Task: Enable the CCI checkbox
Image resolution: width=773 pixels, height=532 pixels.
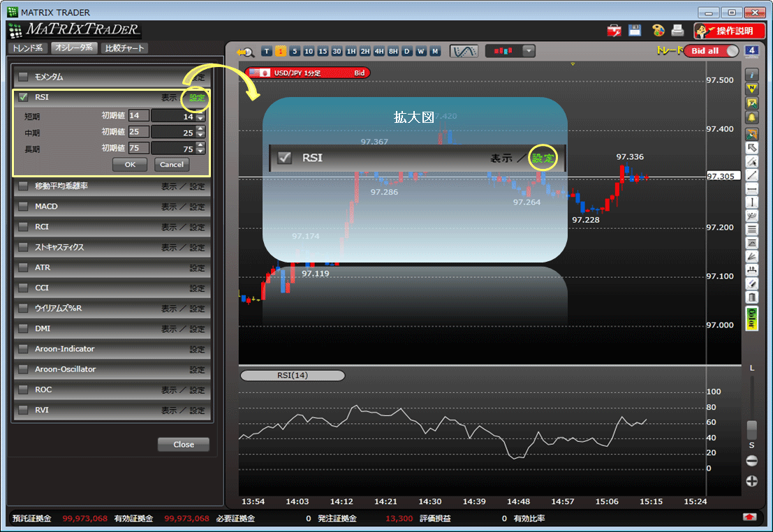Action: 23,288
